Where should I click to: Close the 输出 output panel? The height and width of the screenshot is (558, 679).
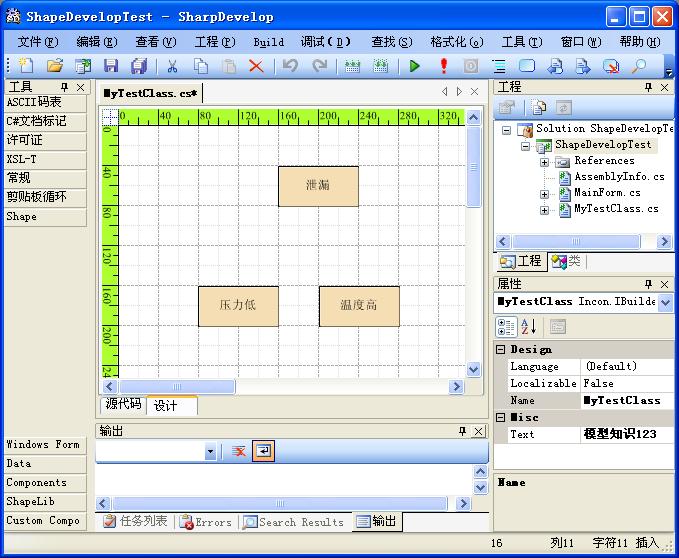[479, 431]
